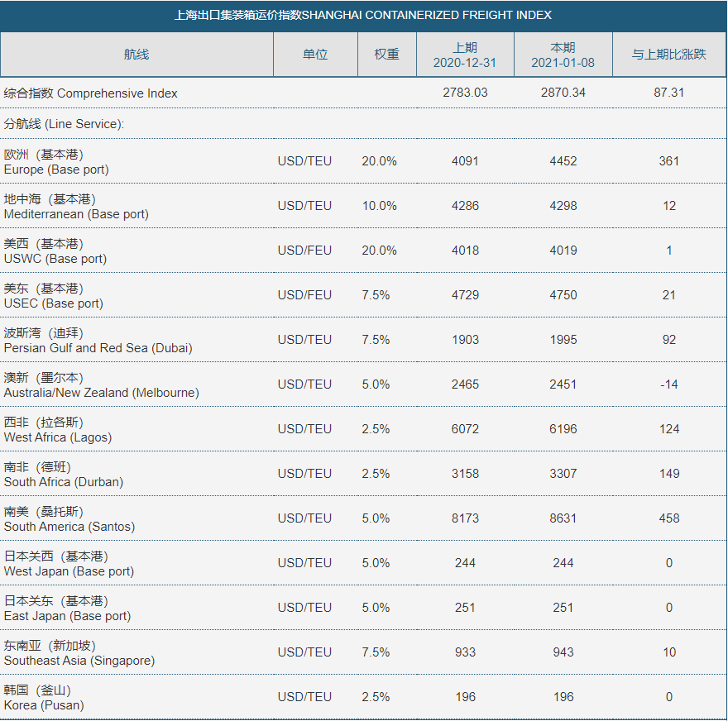Click the 与上期比涨跌 column header
This screenshot has width=728, height=721.
[668, 55]
